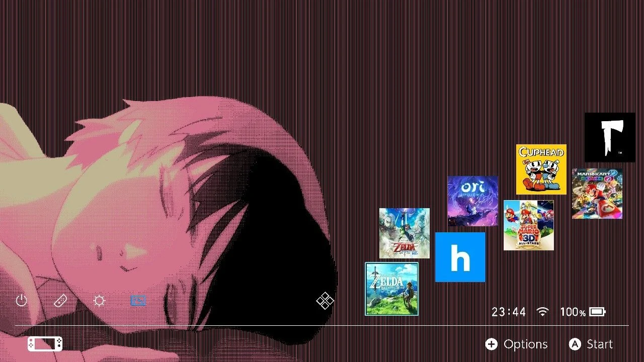Select the 23:44 clock display
Screen dimensions: 644x362
click(509, 312)
